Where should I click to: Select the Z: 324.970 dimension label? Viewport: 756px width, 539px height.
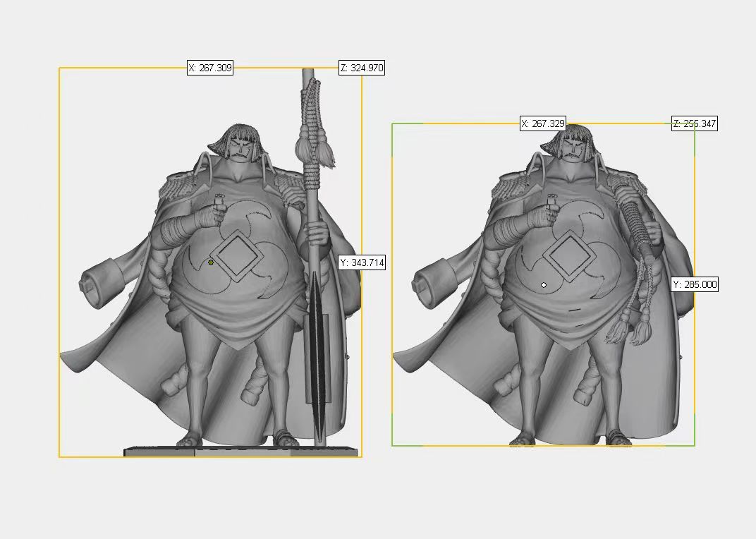pos(362,68)
